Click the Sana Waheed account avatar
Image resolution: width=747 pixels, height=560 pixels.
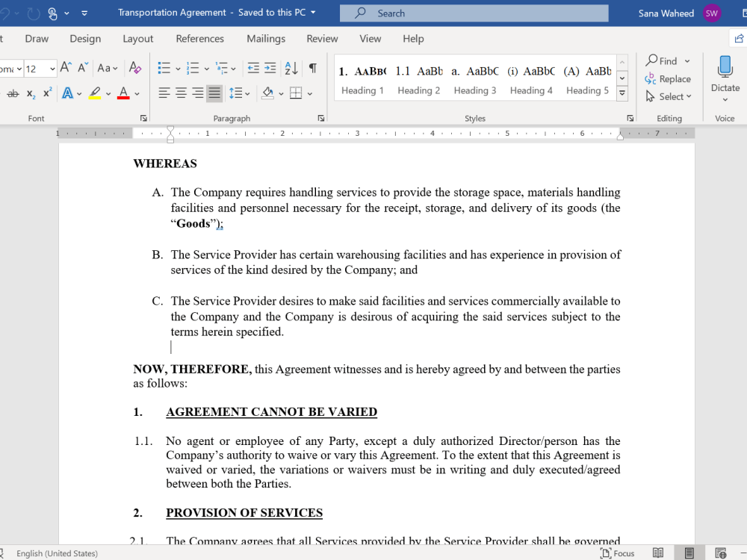712,13
